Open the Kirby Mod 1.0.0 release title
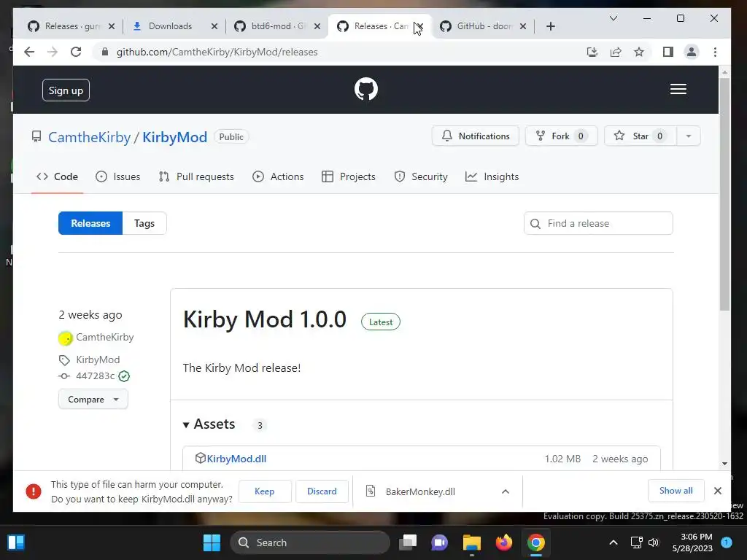 tap(264, 319)
